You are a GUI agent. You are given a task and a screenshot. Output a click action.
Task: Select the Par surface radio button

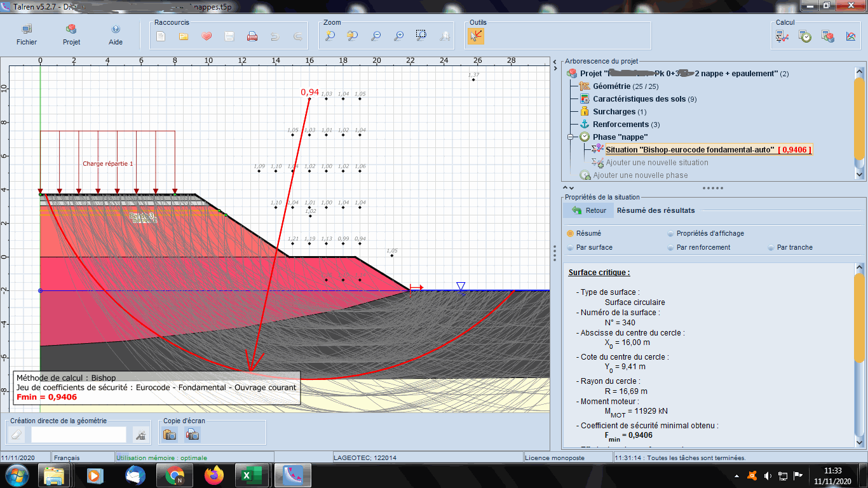coord(570,247)
